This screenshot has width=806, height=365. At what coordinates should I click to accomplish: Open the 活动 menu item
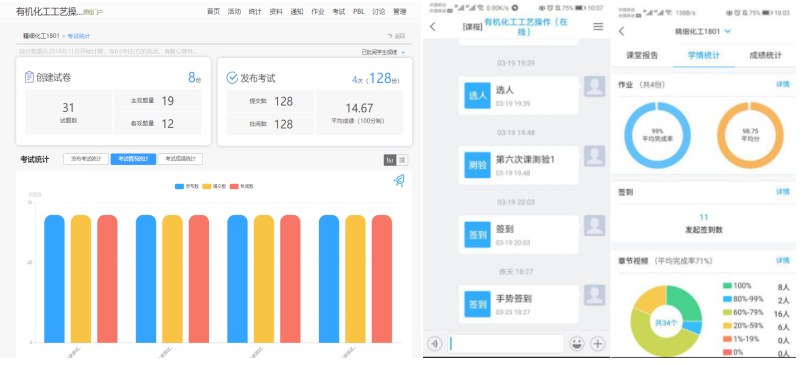click(x=234, y=11)
